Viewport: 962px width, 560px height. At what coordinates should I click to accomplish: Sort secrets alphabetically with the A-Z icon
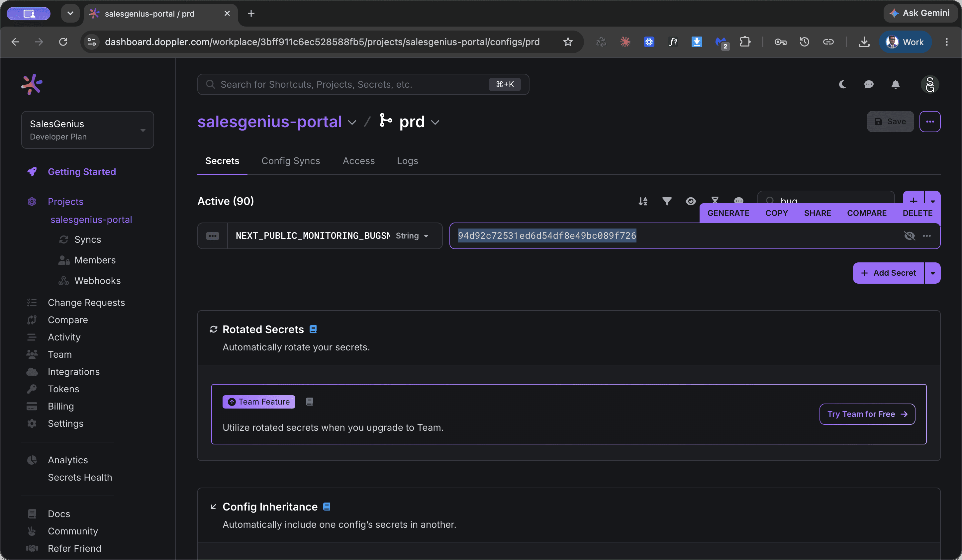point(643,201)
